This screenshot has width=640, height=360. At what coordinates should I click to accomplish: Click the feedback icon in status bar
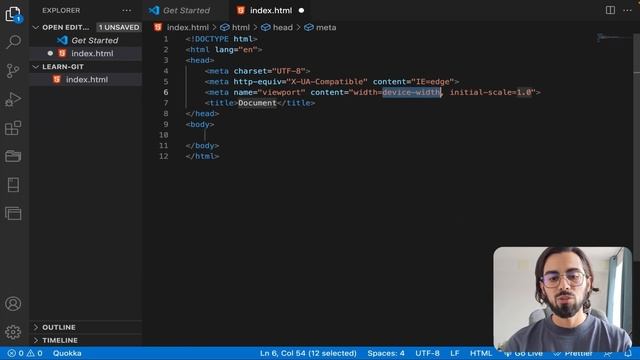coord(608,353)
